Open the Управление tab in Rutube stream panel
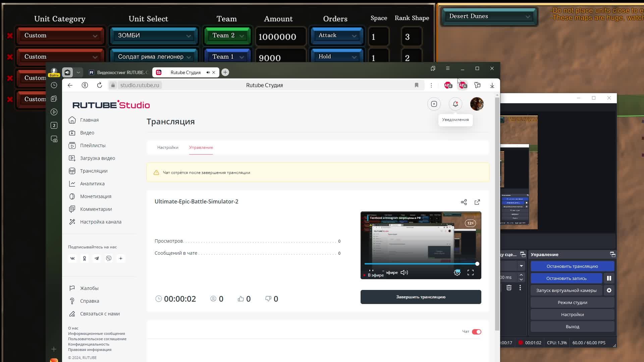 [x=201, y=147]
